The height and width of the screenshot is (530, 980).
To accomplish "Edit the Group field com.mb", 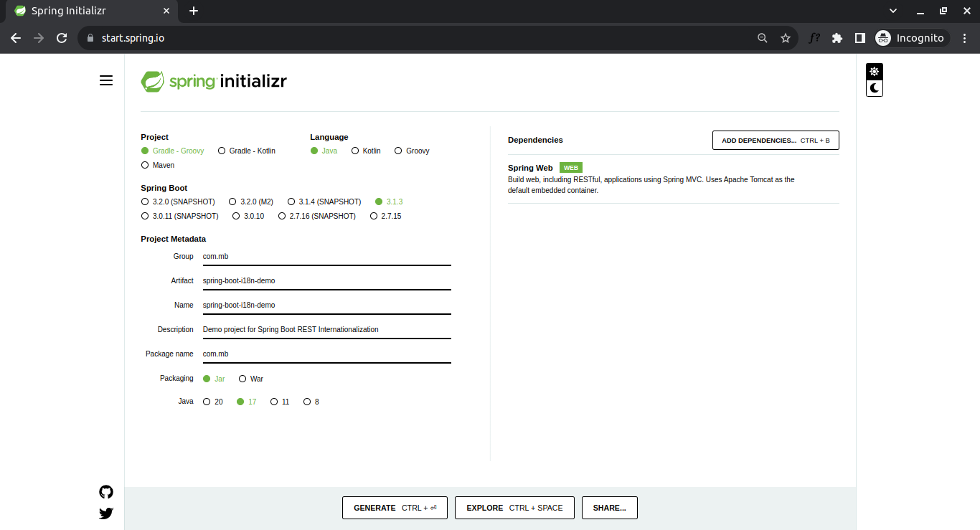I will click(x=326, y=257).
